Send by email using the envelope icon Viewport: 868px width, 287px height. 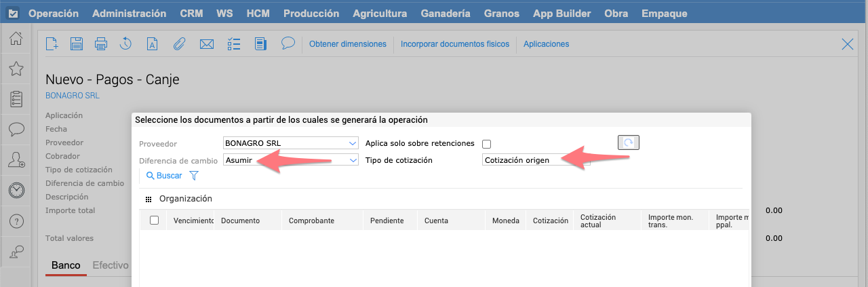207,44
